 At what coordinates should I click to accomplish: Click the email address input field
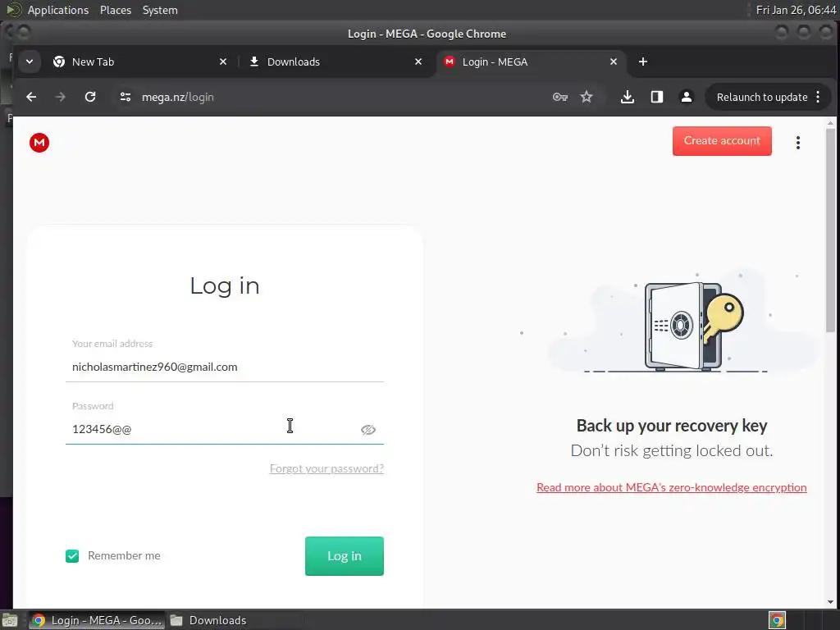[x=225, y=367]
